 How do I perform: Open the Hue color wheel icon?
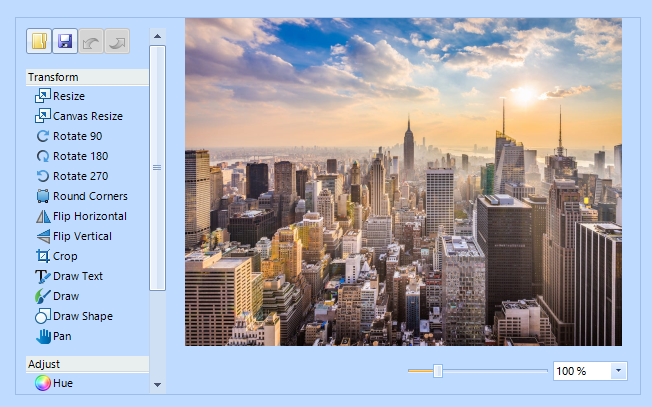tap(43, 383)
